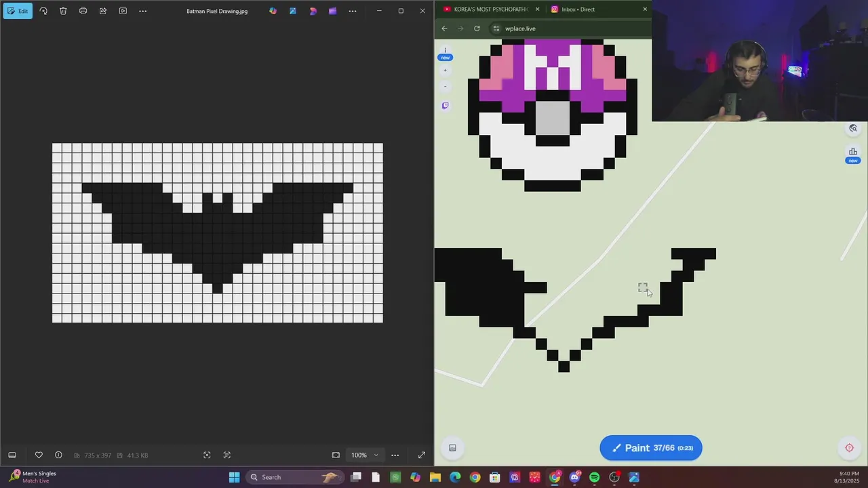Launch the blue image-edit app icon in Photos
This screenshot has height=488, width=868.
293,11
